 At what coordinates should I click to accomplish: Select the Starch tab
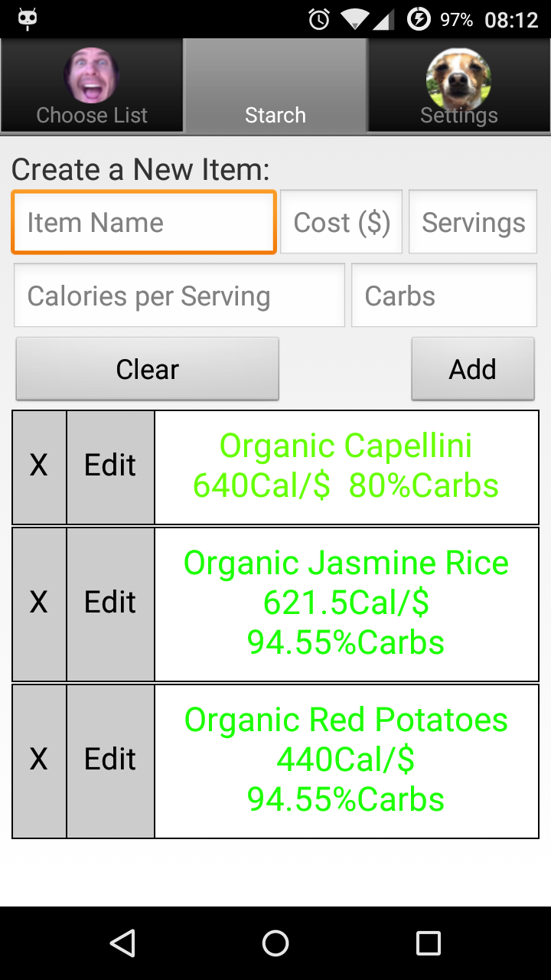click(x=275, y=86)
